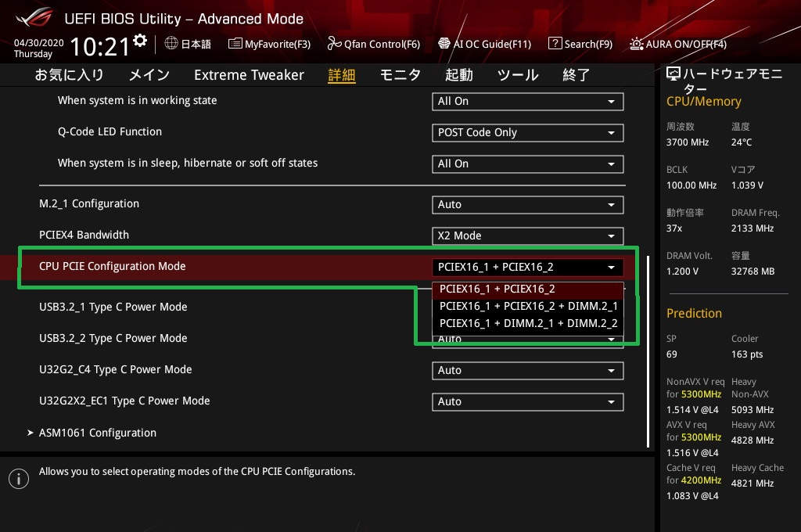Click the hardware monitor screen icon

click(673, 74)
